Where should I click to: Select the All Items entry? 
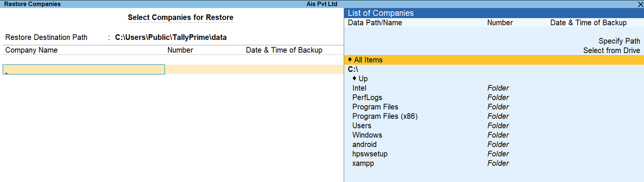pos(368,60)
